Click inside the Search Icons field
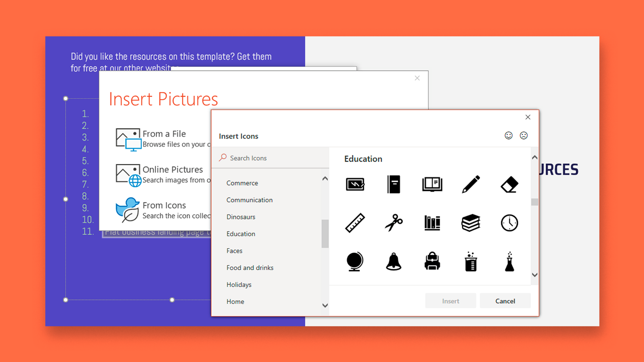The width and height of the screenshot is (644, 362). click(x=270, y=158)
